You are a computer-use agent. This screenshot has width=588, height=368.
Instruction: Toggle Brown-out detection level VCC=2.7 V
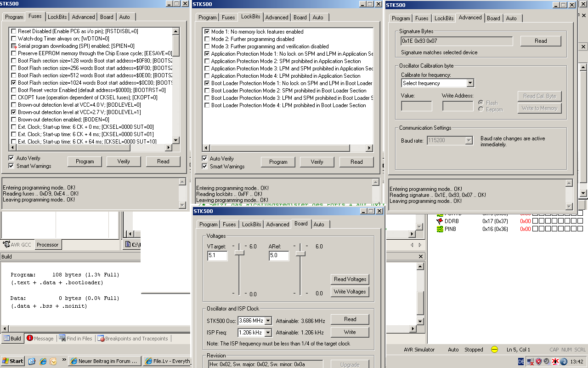pos(13,112)
